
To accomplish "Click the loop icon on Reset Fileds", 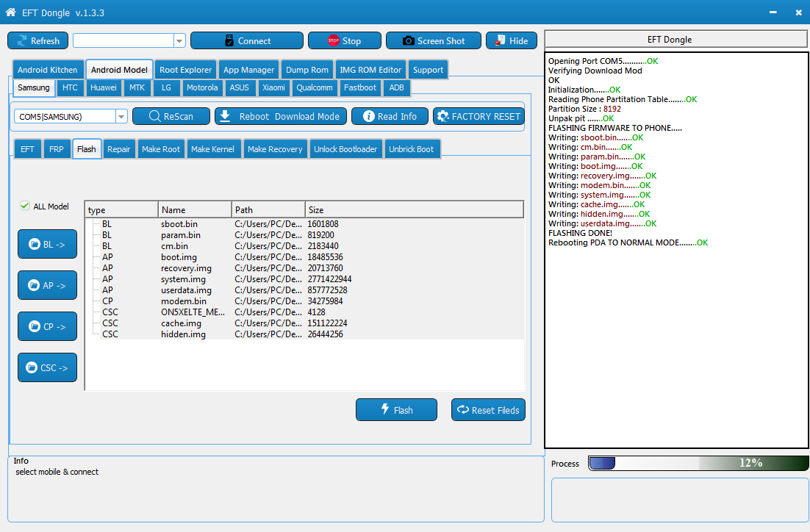I will point(463,409).
